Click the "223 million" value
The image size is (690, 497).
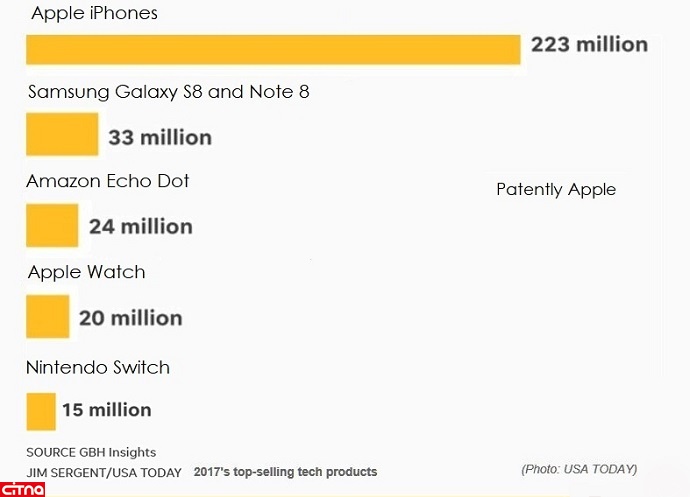click(x=589, y=44)
